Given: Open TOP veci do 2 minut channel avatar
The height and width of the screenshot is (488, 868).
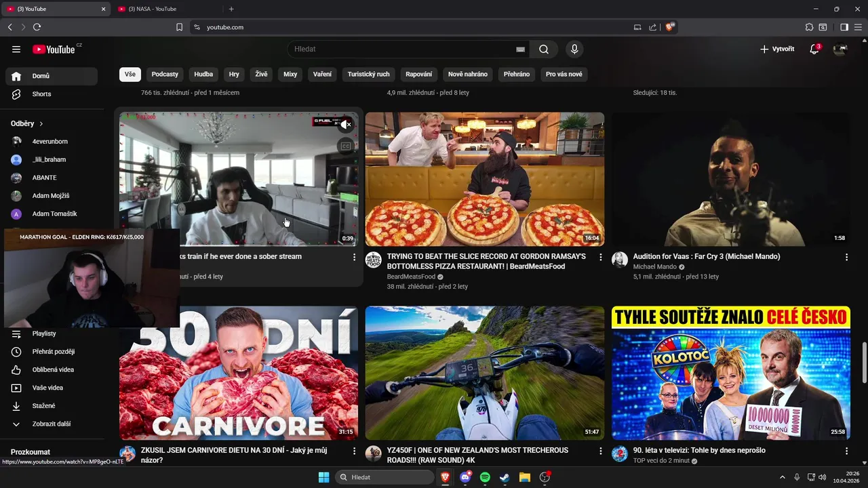Looking at the screenshot, I should 620,454.
